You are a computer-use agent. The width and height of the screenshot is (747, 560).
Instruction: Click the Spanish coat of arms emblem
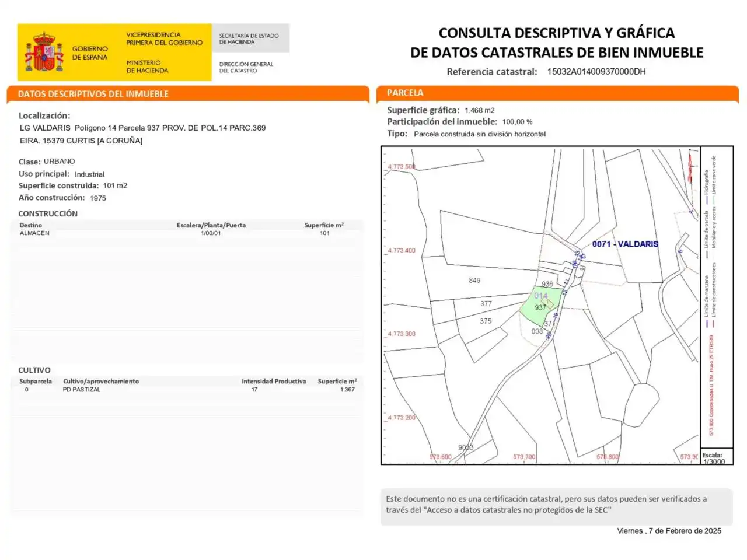point(44,52)
